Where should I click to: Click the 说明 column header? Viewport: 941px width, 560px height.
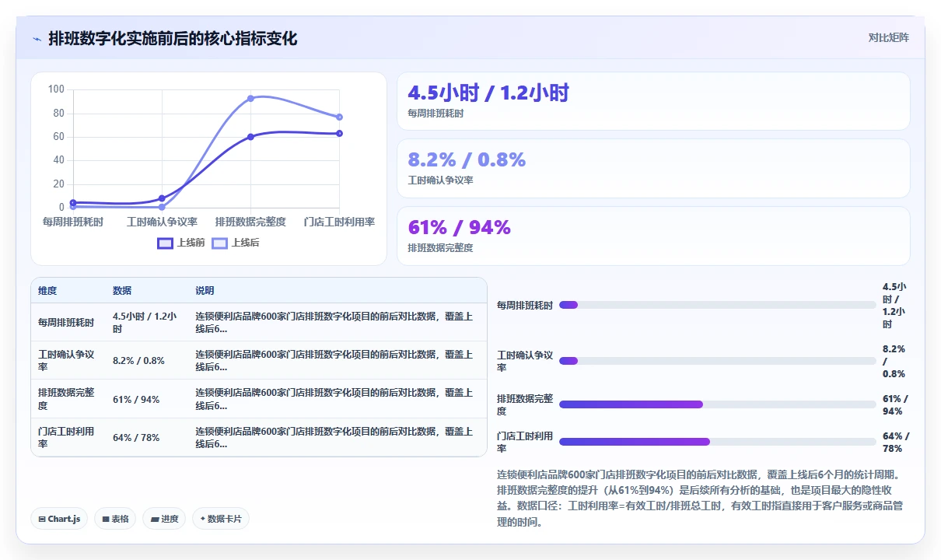coord(205,291)
